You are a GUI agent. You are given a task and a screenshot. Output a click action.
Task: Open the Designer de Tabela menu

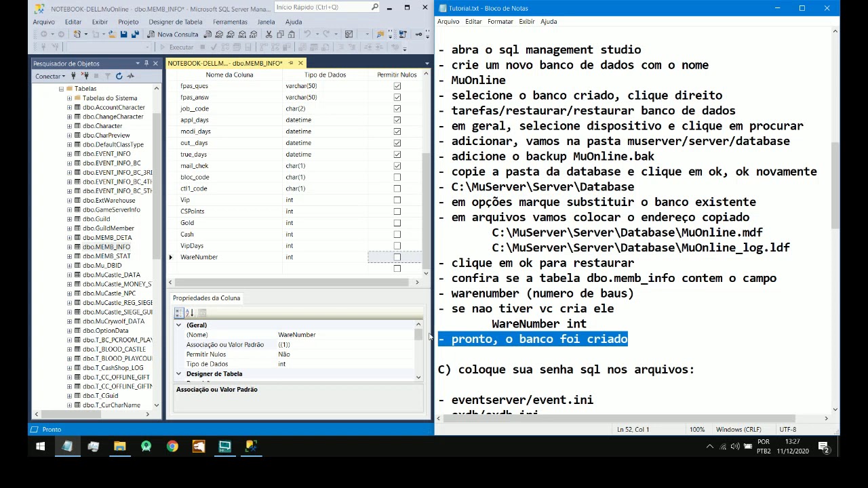[175, 22]
